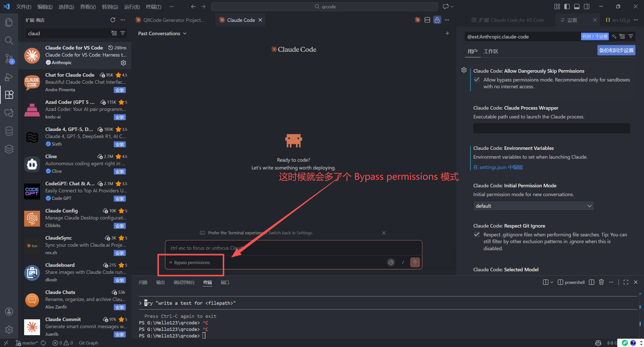Open Initial Permission Mode default dropdown
The height and width of the screenshot is (347, 644).
(533, 206)
